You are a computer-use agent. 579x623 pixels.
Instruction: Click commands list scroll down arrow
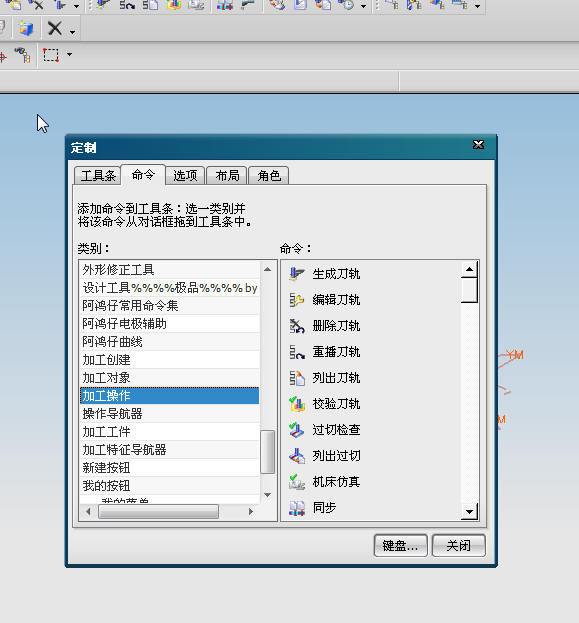tap(469, 512)
